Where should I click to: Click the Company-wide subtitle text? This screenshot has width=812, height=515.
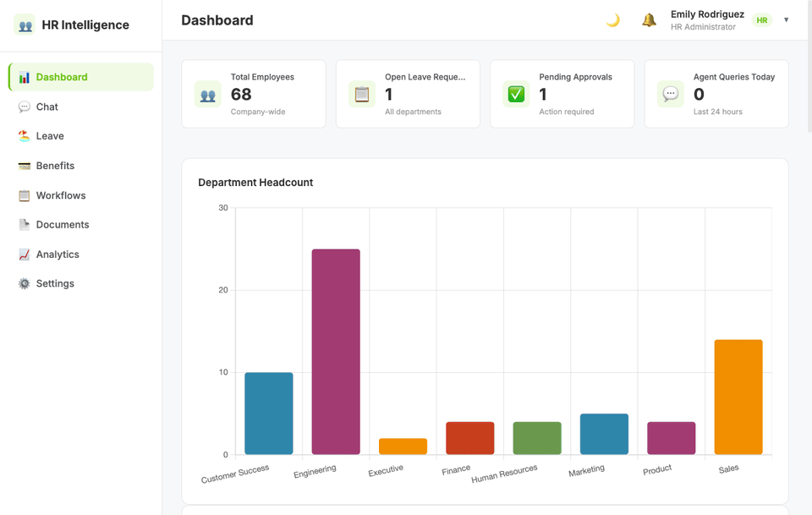[258, 112]
